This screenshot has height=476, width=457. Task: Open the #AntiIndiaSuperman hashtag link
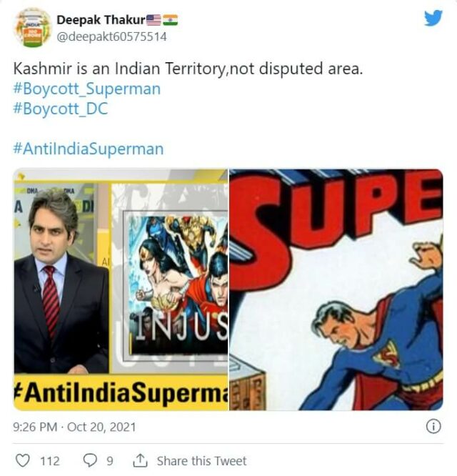[89, 149]
